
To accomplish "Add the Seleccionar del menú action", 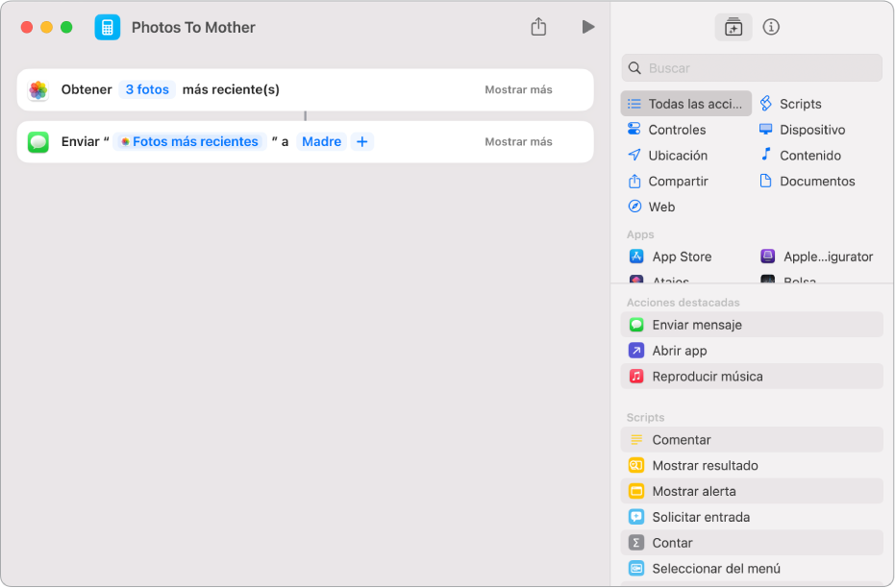I will coord(752,569).
